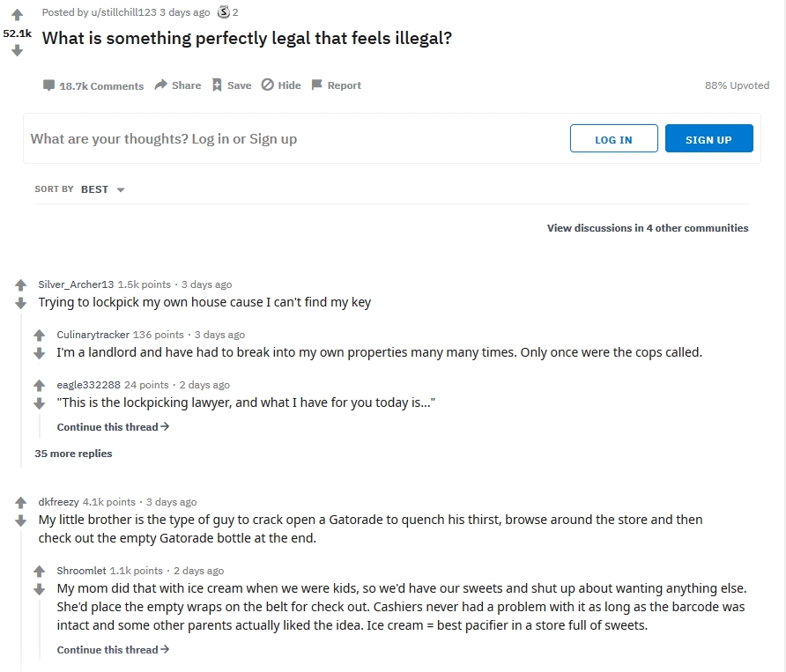Hide this post
The image size is (786, 672).
281,85
